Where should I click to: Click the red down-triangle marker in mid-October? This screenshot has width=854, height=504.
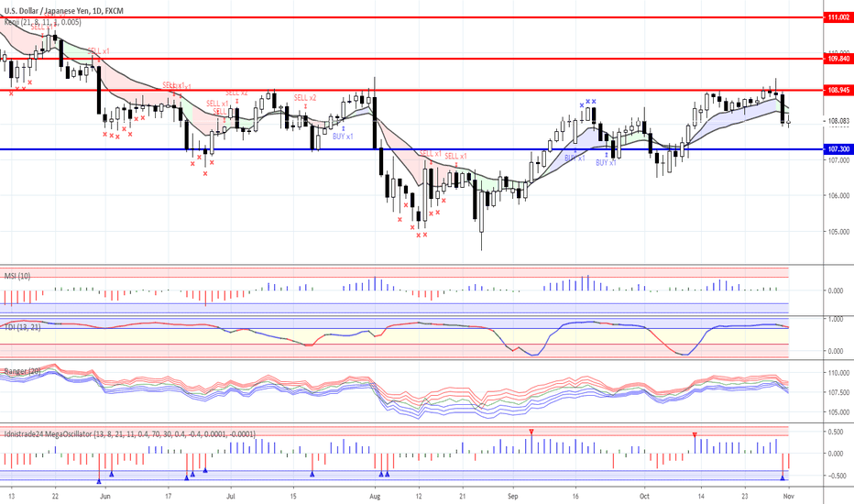tap(695, 434)
